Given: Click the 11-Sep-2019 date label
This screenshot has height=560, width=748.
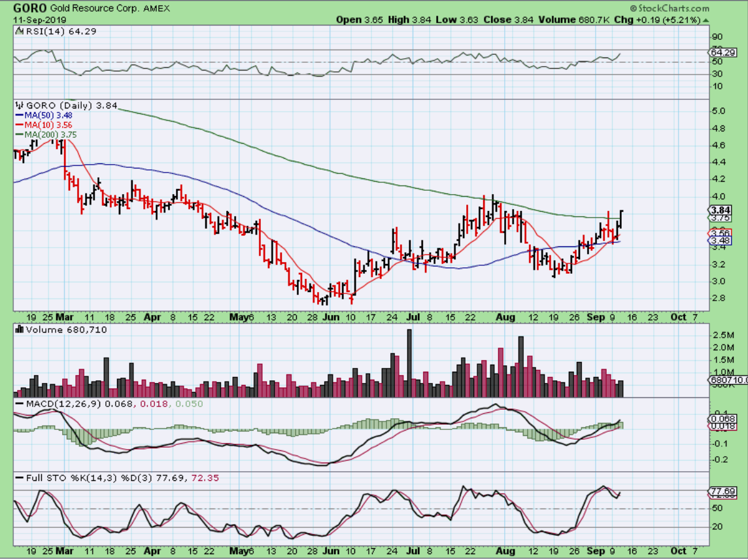Looking at the screenshot, I should pyautogui.click(x=40, y=20).
